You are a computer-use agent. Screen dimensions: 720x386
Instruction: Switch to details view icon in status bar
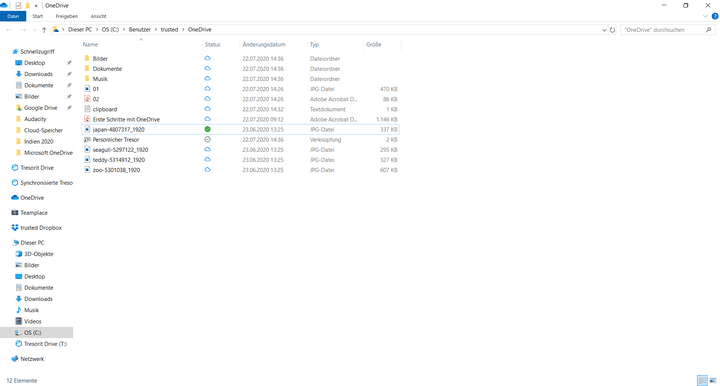click(x=702, y=380)
